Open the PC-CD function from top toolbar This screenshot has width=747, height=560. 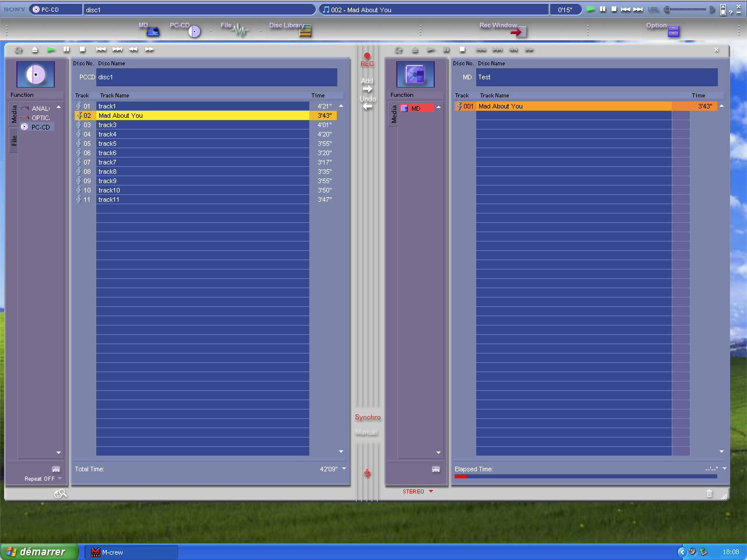(186, 30)
